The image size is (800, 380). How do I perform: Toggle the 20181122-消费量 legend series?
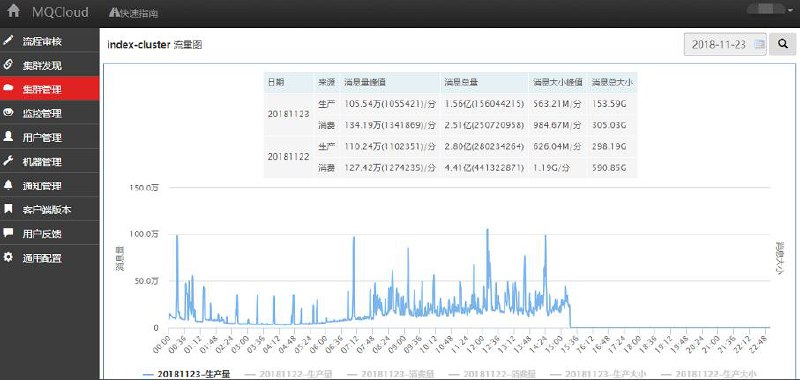coord(492,374)
